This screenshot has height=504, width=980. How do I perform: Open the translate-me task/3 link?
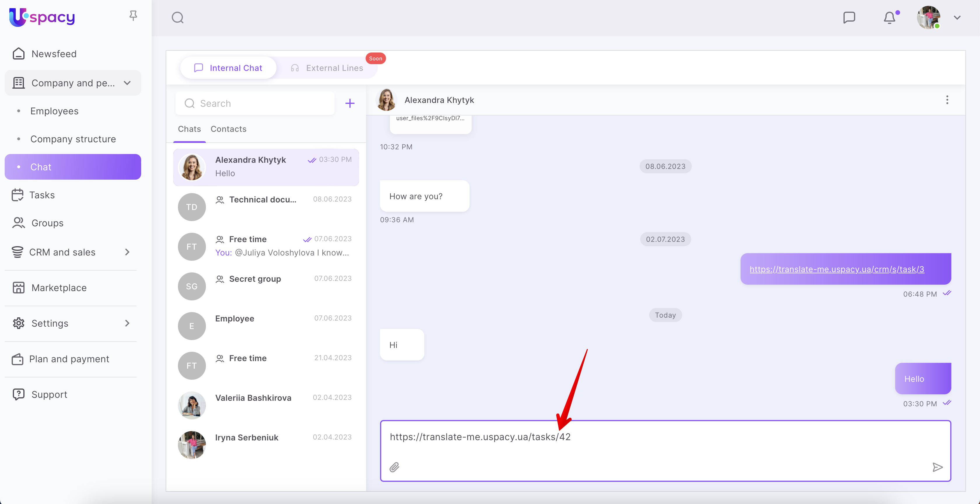coord(836,269)
